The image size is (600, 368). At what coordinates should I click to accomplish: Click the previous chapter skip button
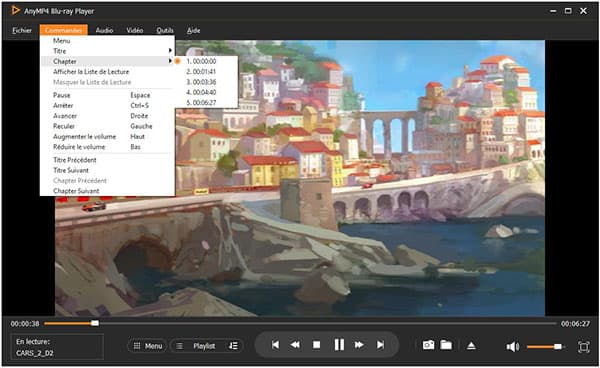point(275,345)
